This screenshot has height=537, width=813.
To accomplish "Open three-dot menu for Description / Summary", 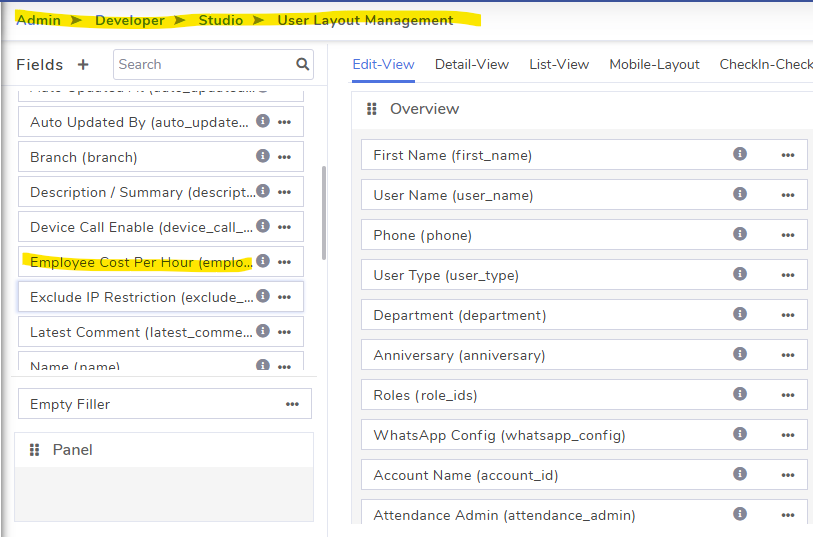I will click(284, 192).
